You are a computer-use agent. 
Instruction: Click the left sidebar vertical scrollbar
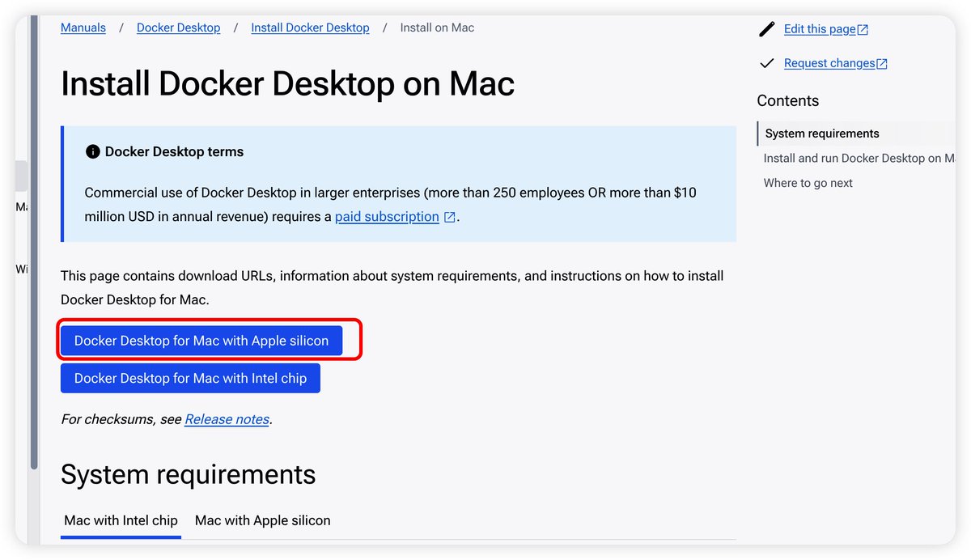click(34, 243)
